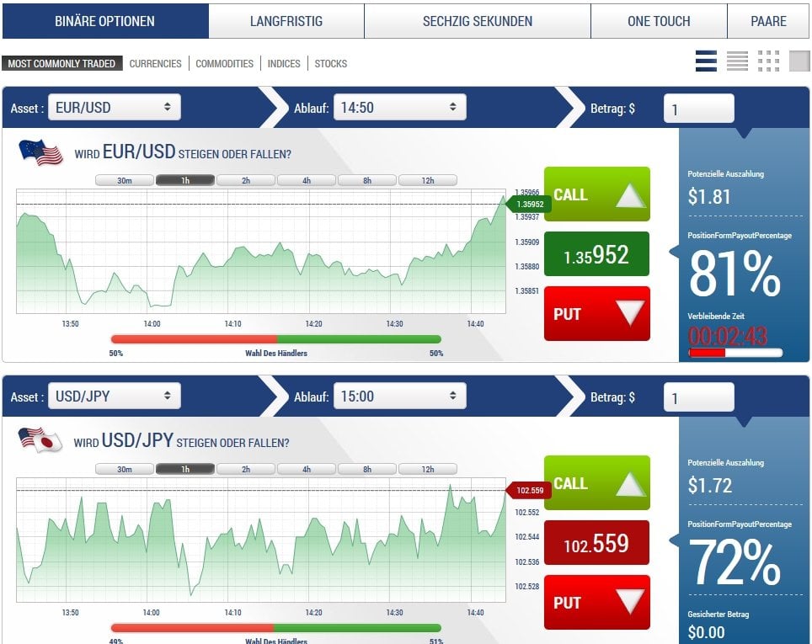Click green 1.35952 price marker on chart
The height and width of the screenshot is (644, 812).
pyautogui.click(x=527, y=204)
